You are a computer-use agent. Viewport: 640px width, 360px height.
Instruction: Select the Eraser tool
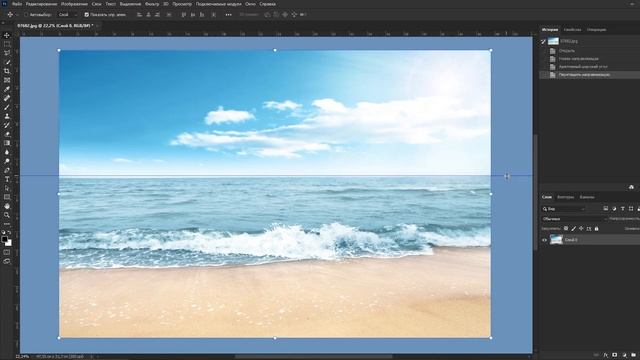7,134
